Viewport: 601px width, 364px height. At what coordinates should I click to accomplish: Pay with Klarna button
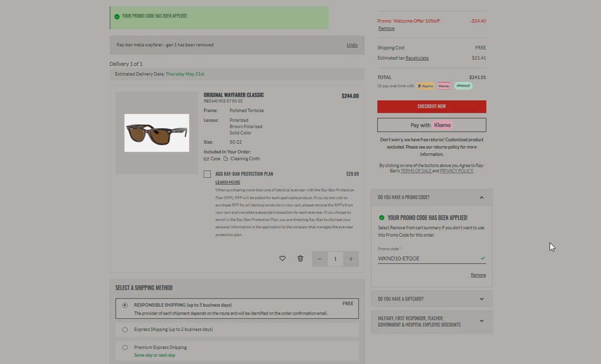(x=432, y=125)
